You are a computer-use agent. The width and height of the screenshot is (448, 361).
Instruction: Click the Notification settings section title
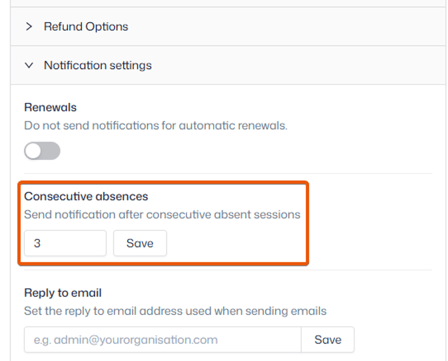pyautogui.click(x=98, y=65)
